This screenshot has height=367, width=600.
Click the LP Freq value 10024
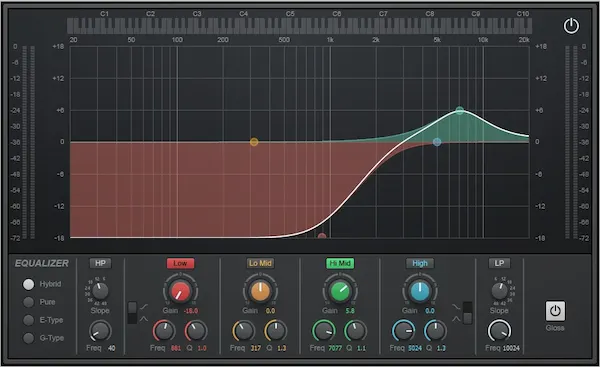pyautogui.click(x=511, y=348)
